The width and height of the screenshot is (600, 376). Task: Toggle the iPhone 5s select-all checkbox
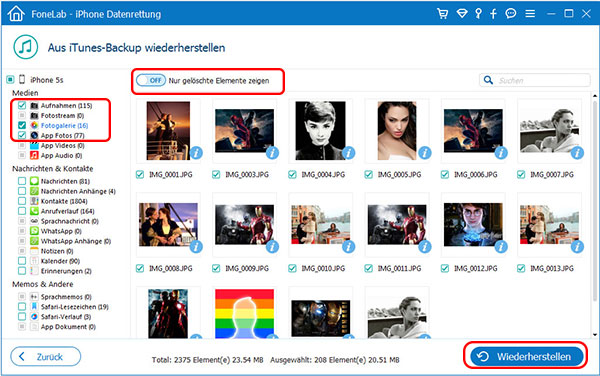coord(10,80)
